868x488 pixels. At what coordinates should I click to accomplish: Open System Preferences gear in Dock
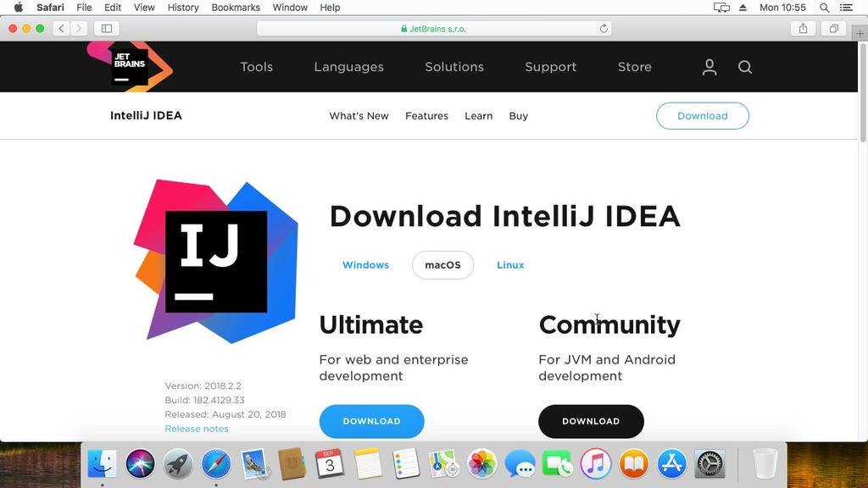709,463
